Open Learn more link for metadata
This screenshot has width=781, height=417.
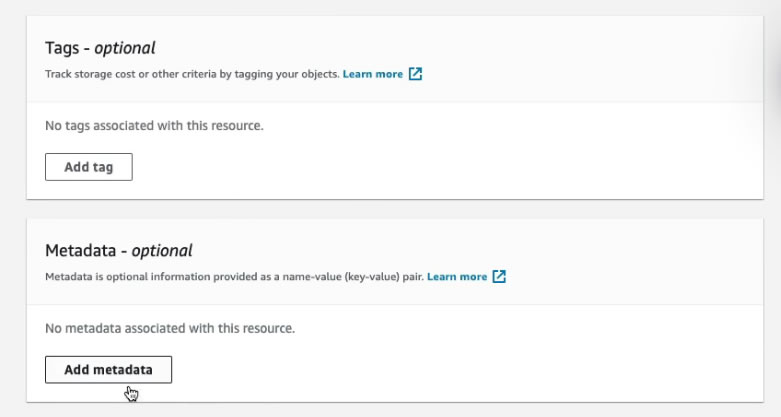click(457, 277)
